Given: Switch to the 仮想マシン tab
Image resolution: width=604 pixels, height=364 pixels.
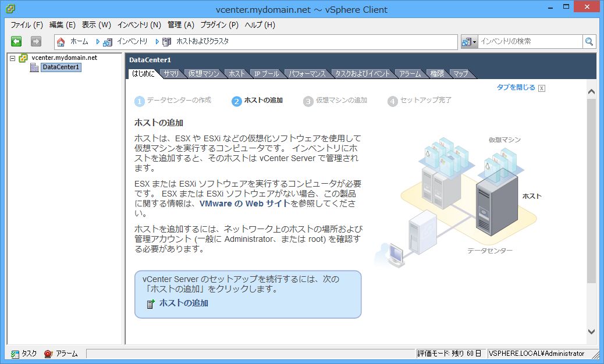Looking at the screenshot, I should pos(204,74).
